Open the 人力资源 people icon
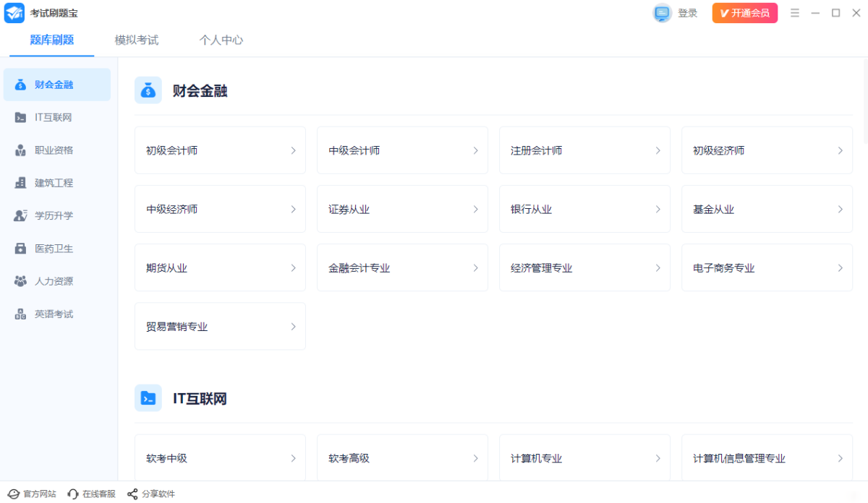The image size is (868, 503). point(20,281)
